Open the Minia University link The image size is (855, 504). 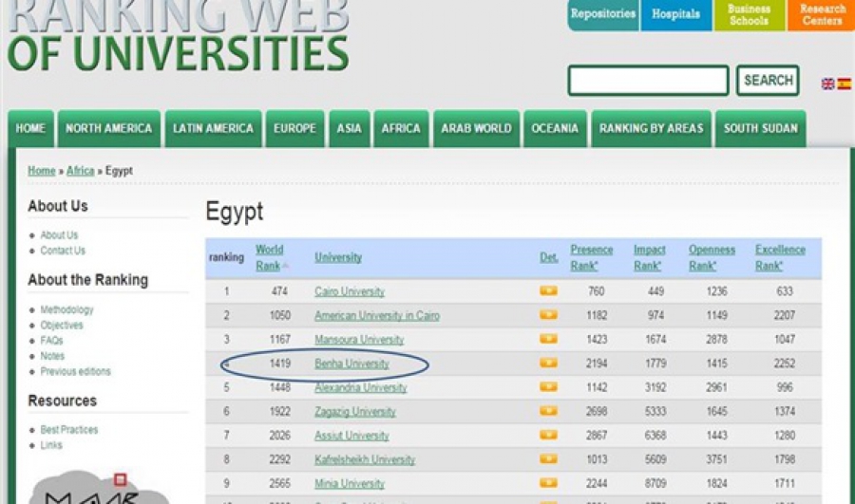[350, 483]
